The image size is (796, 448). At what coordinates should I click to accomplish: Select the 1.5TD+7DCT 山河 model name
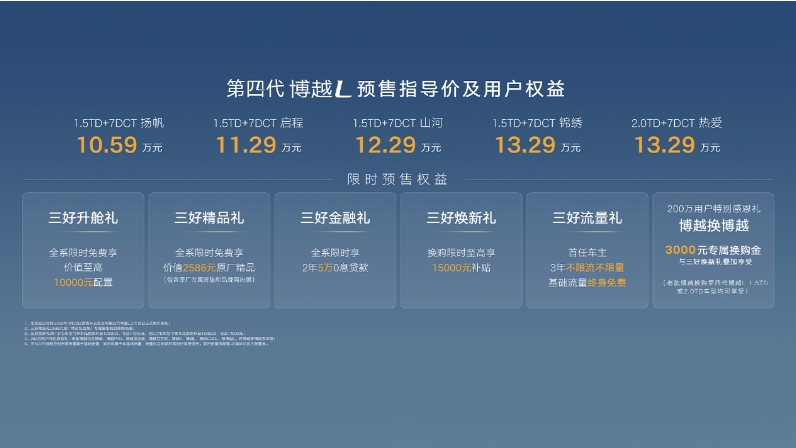pos(397,123)
